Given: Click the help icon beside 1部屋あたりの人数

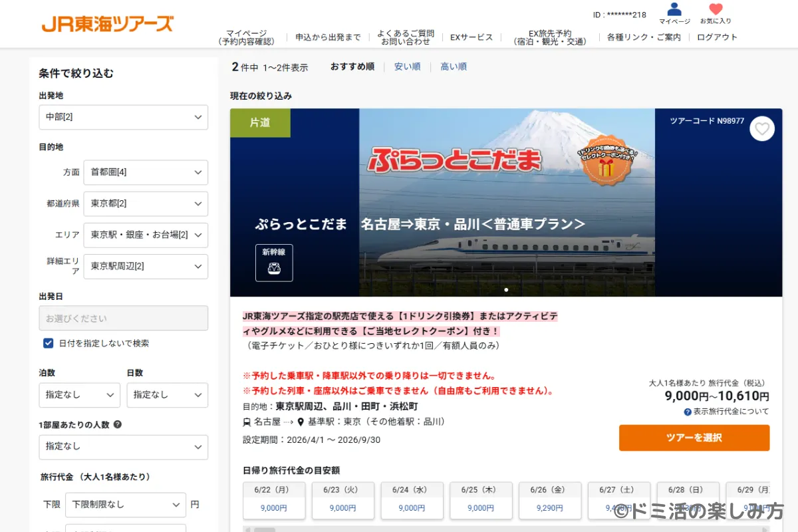Looking at the screenshot, I should [x=118, y=424].
